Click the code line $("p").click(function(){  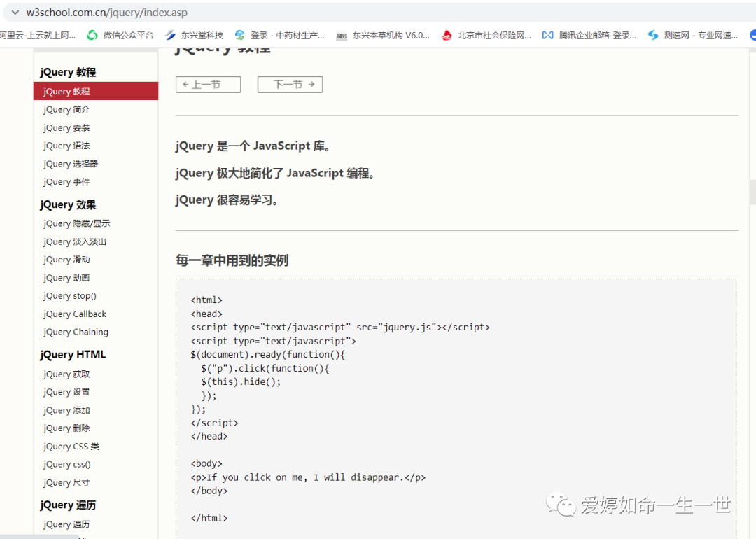(x=265, y=368)
